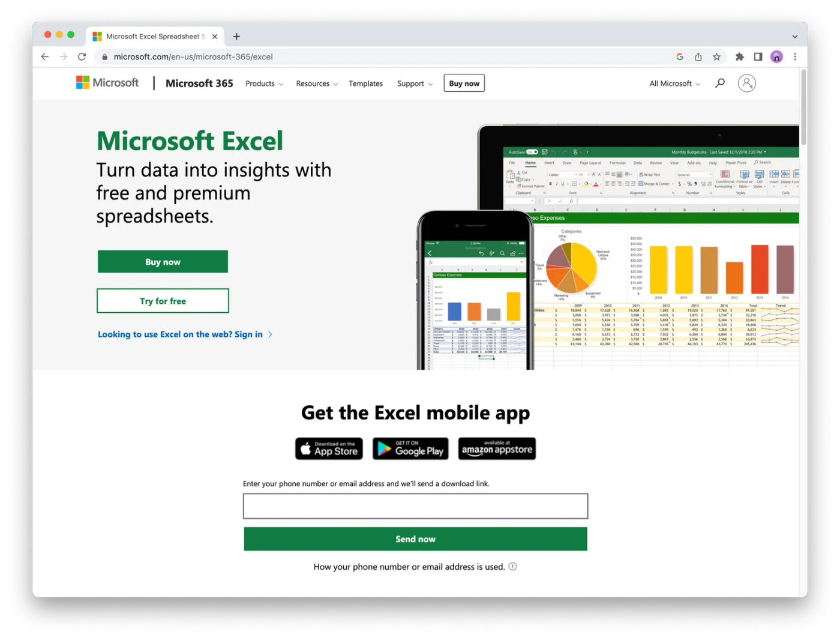
Task: Open the search magnifier icon
Action: point(719,83)
